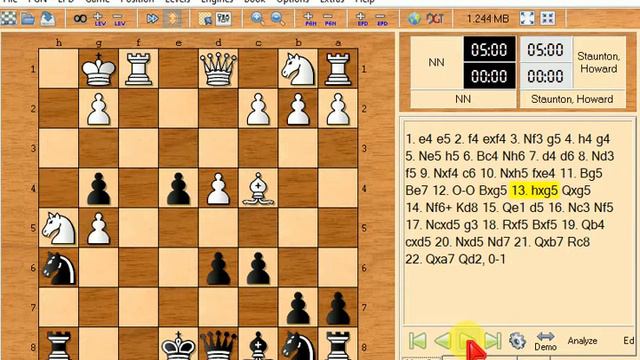
Task: Select highlighted move 13. hxg5
Action: click(534, 191)
